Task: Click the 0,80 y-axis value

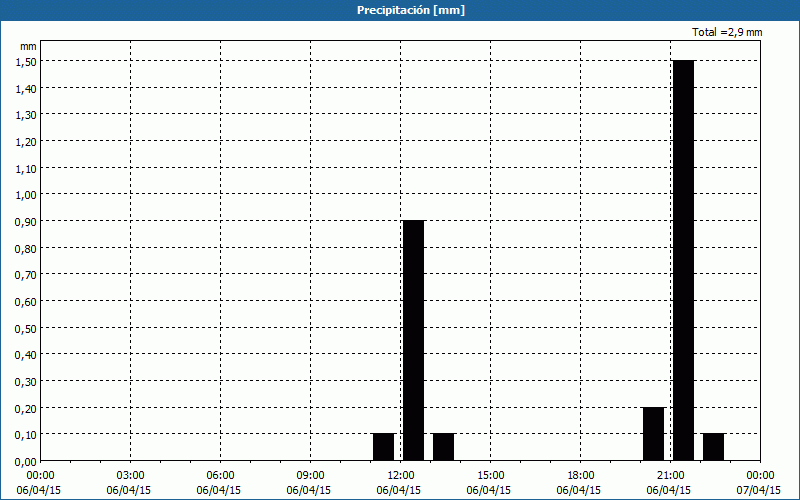Action: 26,248
